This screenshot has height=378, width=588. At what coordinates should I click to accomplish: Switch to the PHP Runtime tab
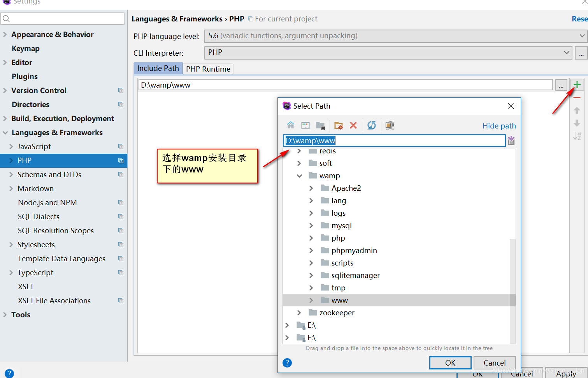[208, 69]
